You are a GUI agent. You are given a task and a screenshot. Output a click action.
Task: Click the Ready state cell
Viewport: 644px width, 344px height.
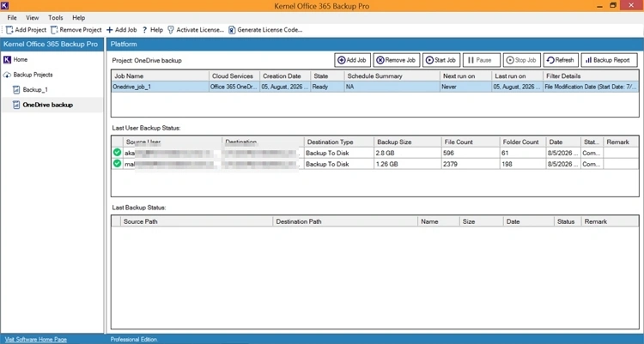[x=327, y=87]
